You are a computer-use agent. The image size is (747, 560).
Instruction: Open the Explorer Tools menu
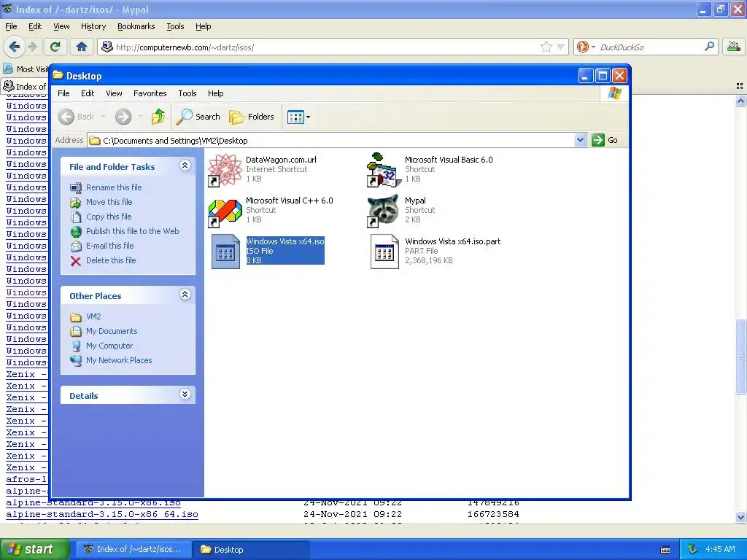187,93
